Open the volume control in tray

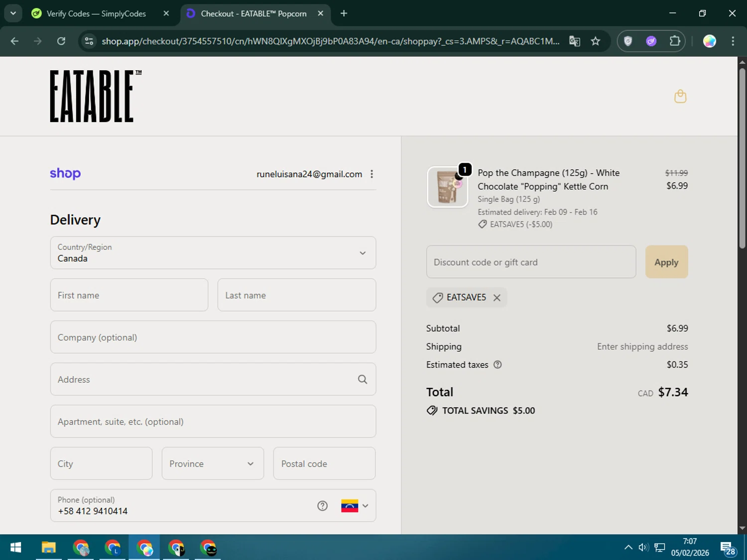click(x=643, y=548)
